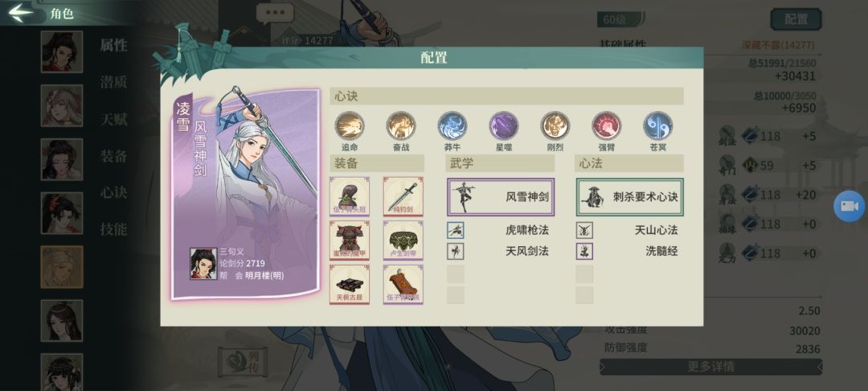This screenshot has height=391, width=868.
Task: Open the 装备 tab in sidebar
Action: click(x=113, y=155)
